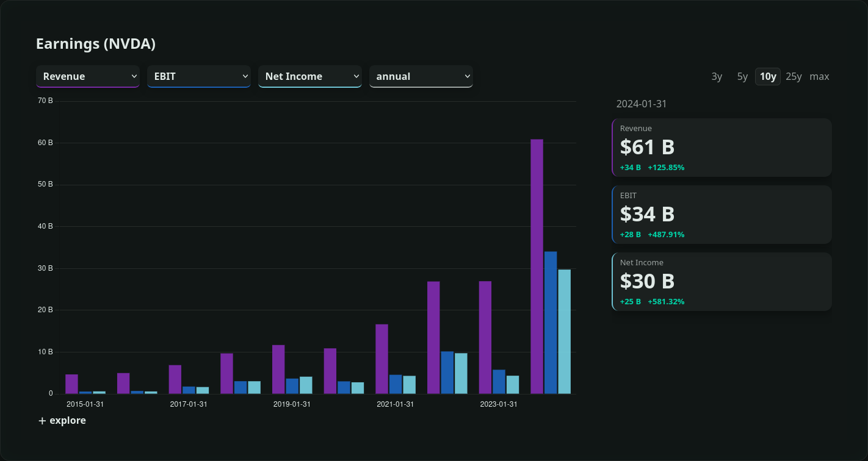This screenshot has width=868, height=461.
Task: Click the 2015-01-31 purple revenue bar
Action: (x=71, y=384)
